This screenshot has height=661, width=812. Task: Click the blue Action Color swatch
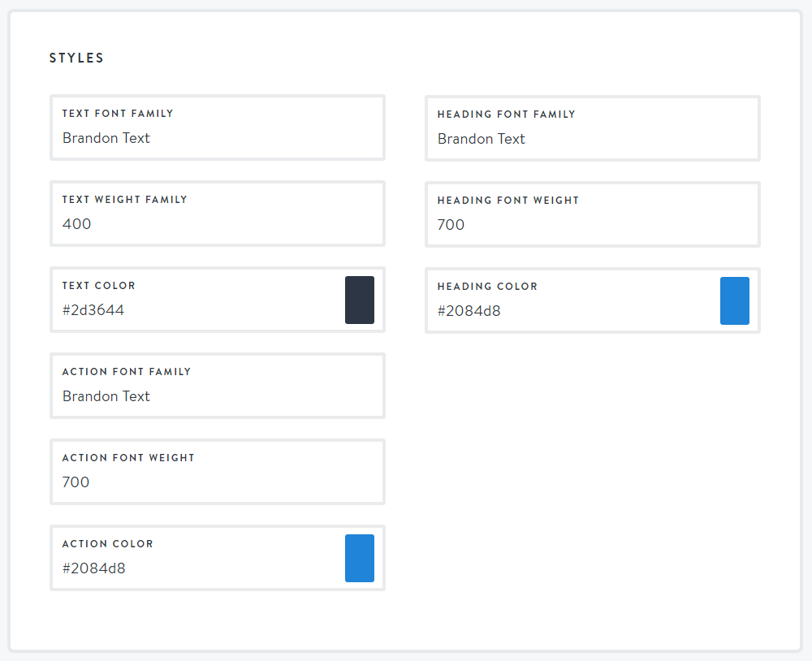coord(360,558)
